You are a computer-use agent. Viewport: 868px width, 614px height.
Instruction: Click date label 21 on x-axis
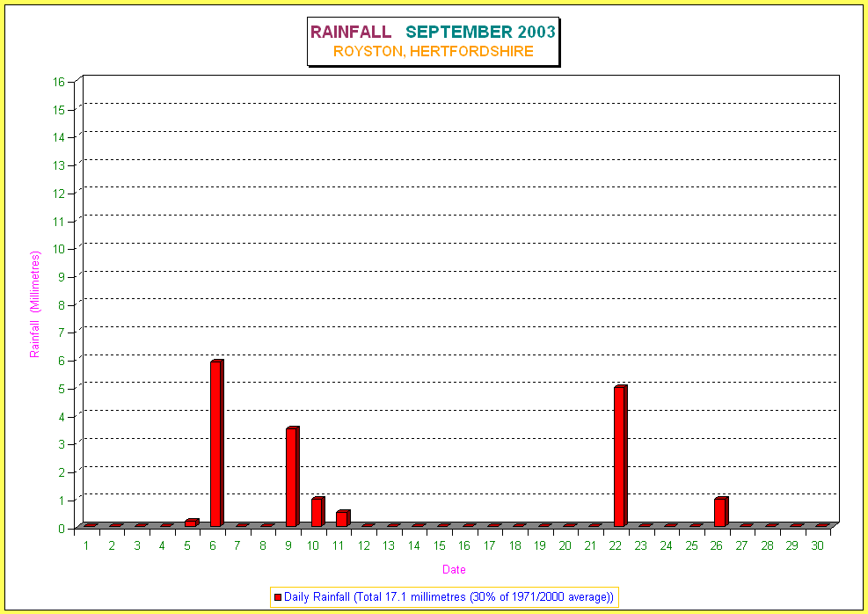pos(590,546)
